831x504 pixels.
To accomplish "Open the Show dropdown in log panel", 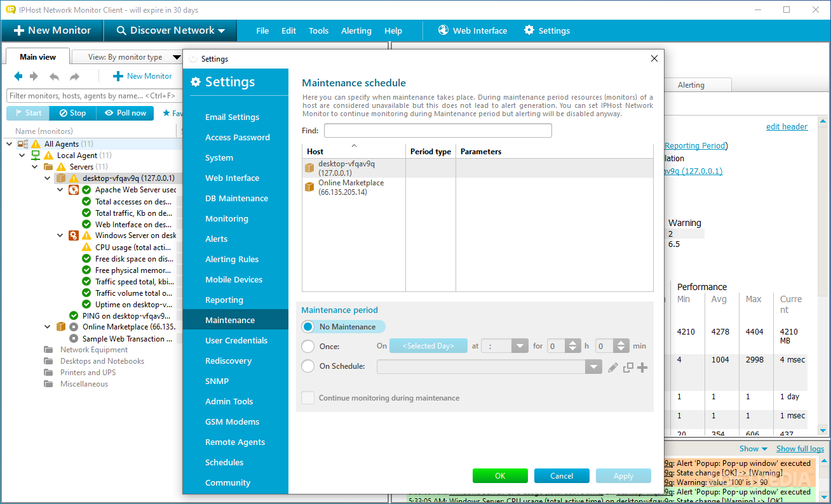I will pos(753,449).
